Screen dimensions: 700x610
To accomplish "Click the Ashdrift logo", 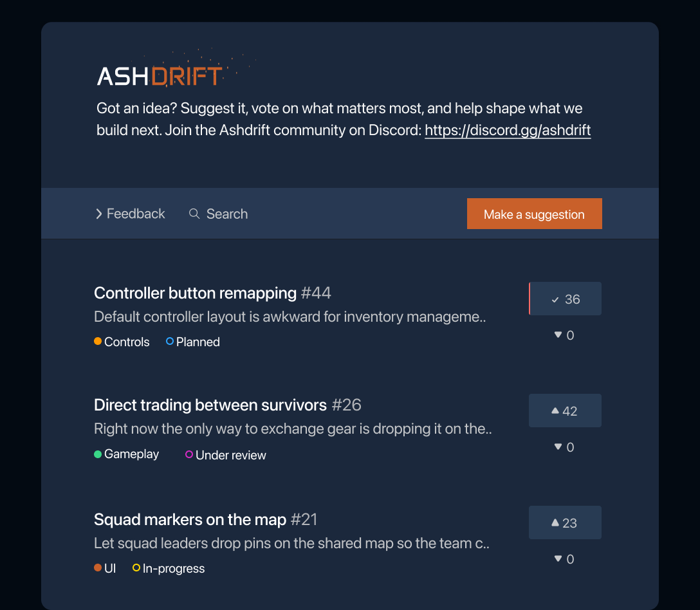I will (x=160, y=76).
